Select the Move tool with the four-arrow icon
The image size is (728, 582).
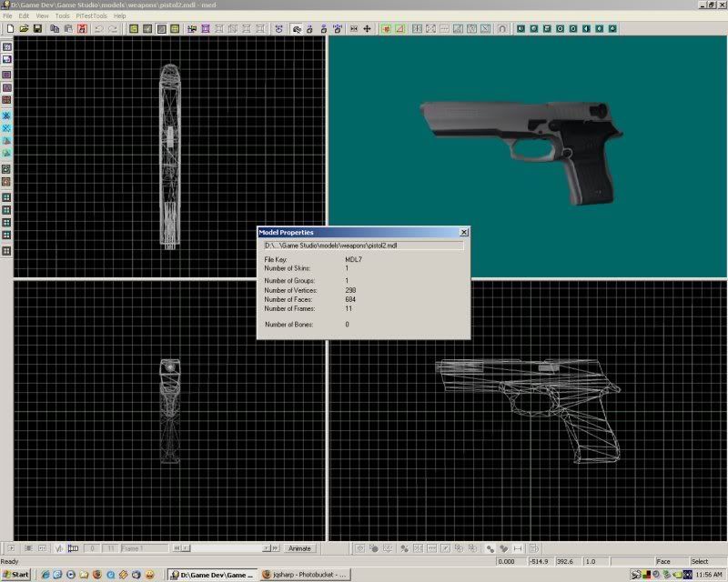point(368,29)
